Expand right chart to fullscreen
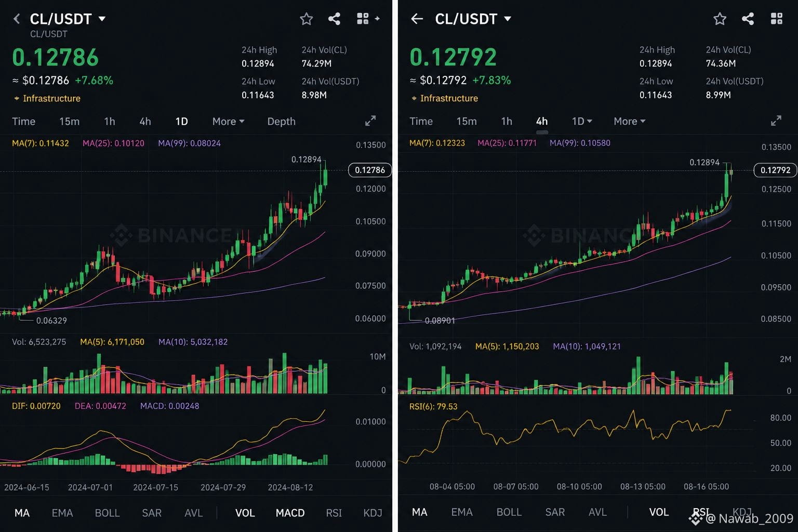798x532 pixels. 776,121
